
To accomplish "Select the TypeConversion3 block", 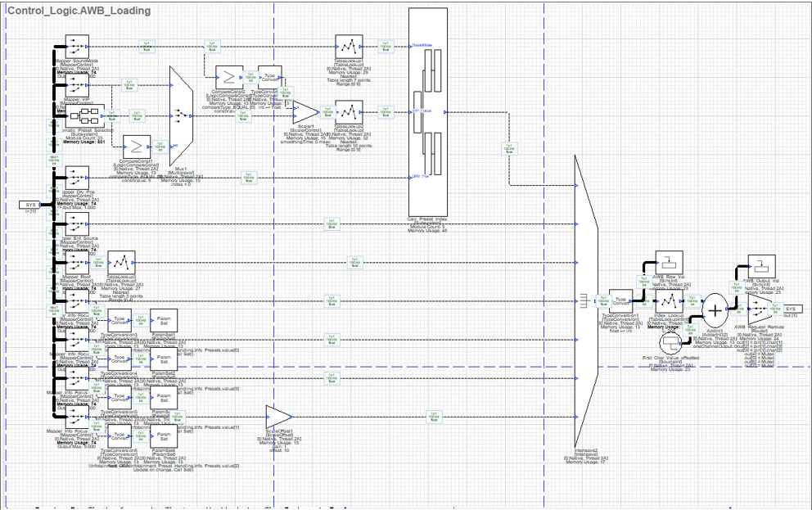I will point(119,321).
